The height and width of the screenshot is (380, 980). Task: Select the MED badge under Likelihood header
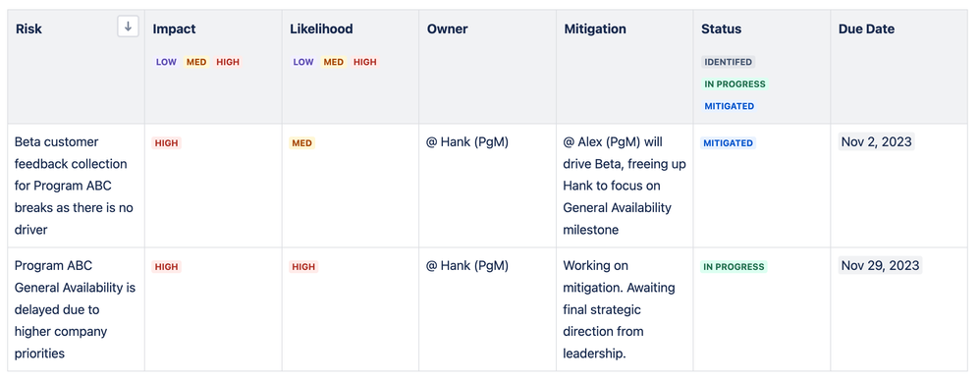(x=333, y=62)
